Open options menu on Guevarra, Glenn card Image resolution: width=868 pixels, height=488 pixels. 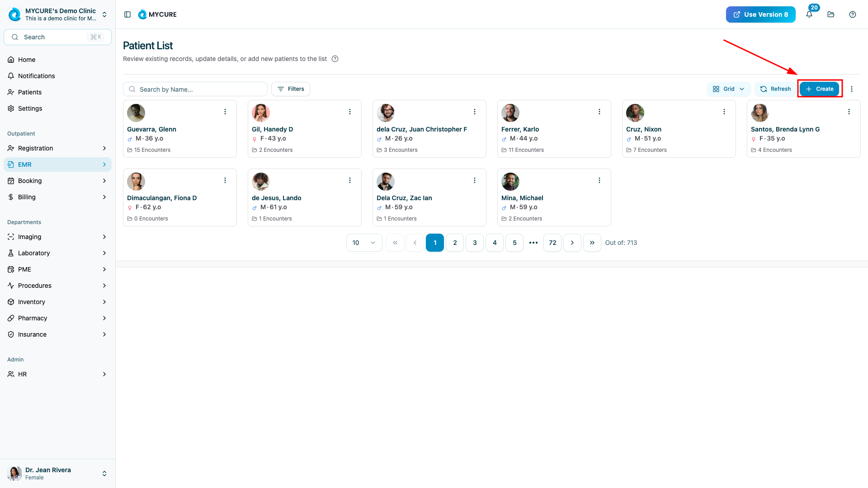225,112
